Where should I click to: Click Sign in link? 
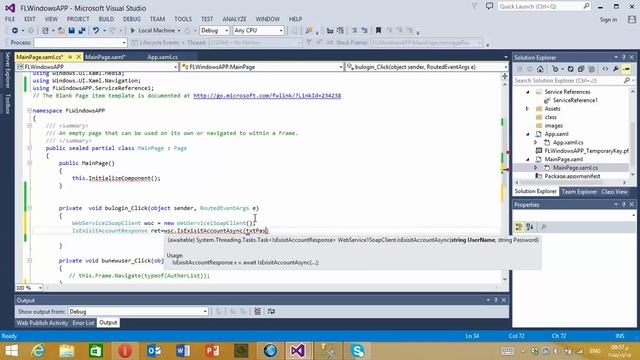coord(608,20)
